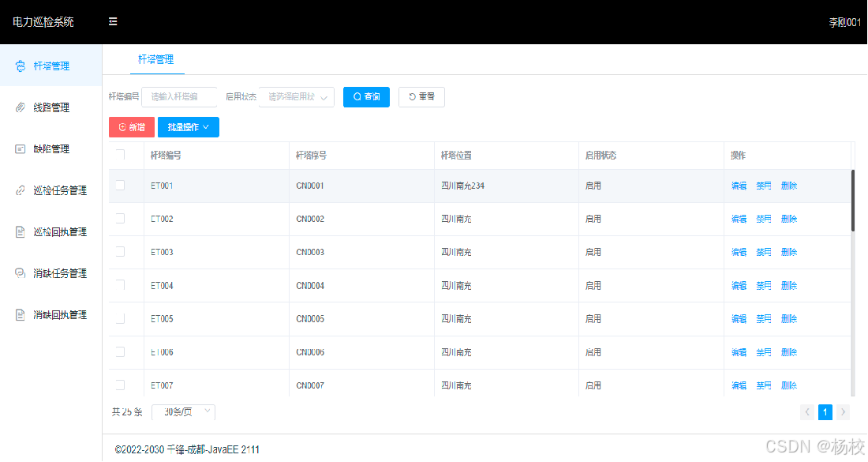Select the 杆塔管理 page tab
868x462 pixels.
[x=156, y=59]
